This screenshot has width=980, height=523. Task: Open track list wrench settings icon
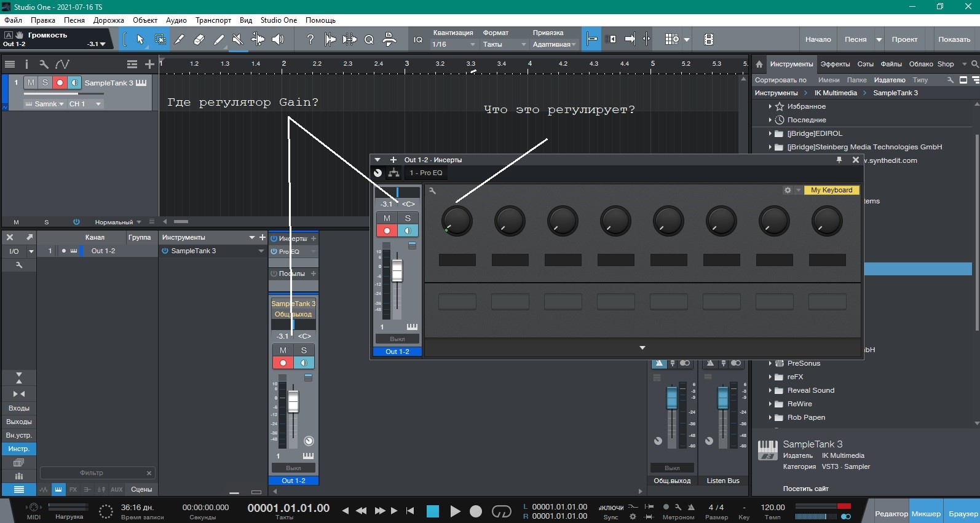click(x=44, y=64)
